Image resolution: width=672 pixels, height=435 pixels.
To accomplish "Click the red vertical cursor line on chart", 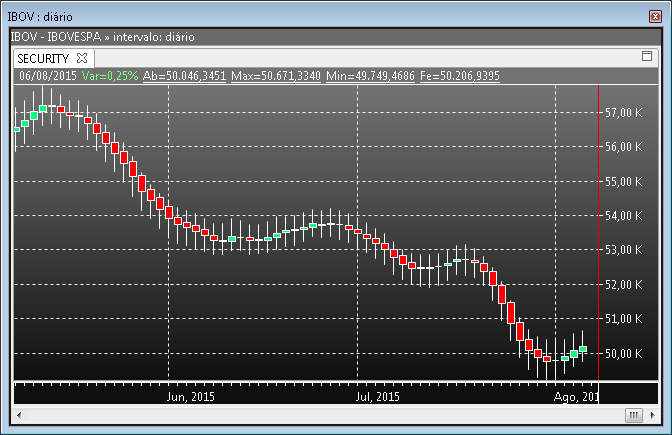I will point(598,231).
